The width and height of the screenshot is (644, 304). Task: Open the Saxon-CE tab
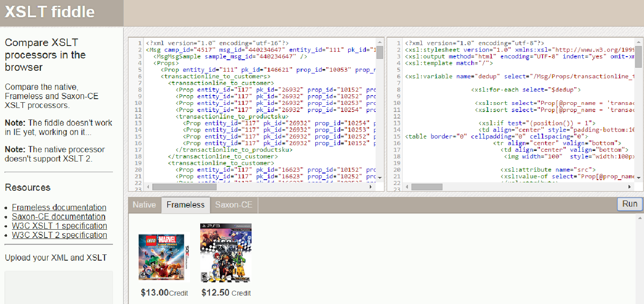pos(234,205)
